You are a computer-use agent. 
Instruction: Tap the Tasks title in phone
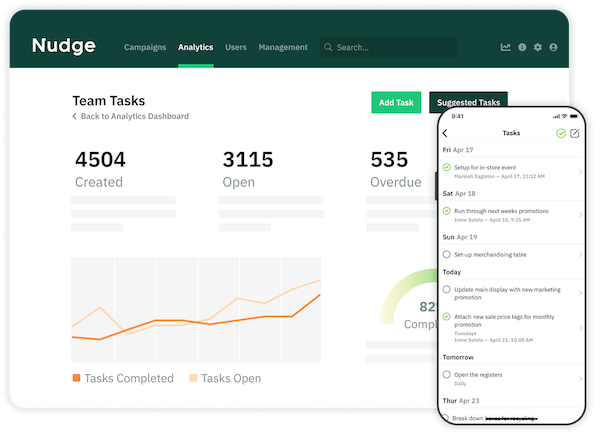coord(511,133)
